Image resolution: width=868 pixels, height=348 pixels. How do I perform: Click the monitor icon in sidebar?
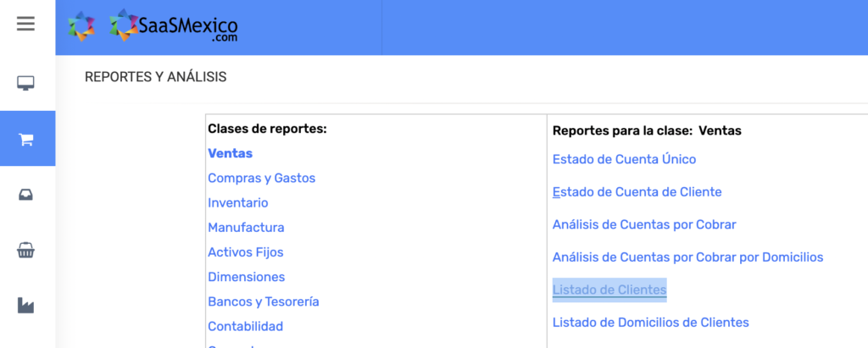[26, 83]
